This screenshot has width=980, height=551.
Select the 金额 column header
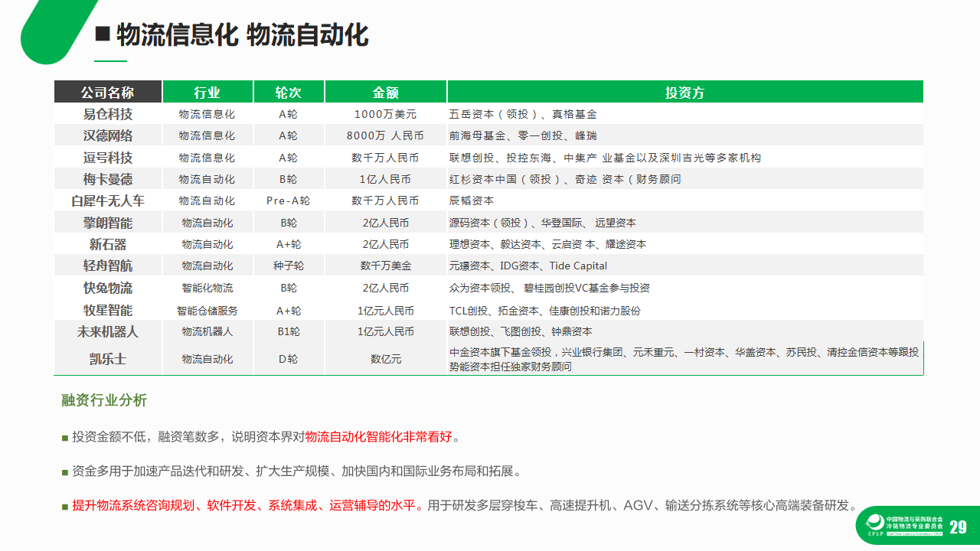(x=385, y=93)
